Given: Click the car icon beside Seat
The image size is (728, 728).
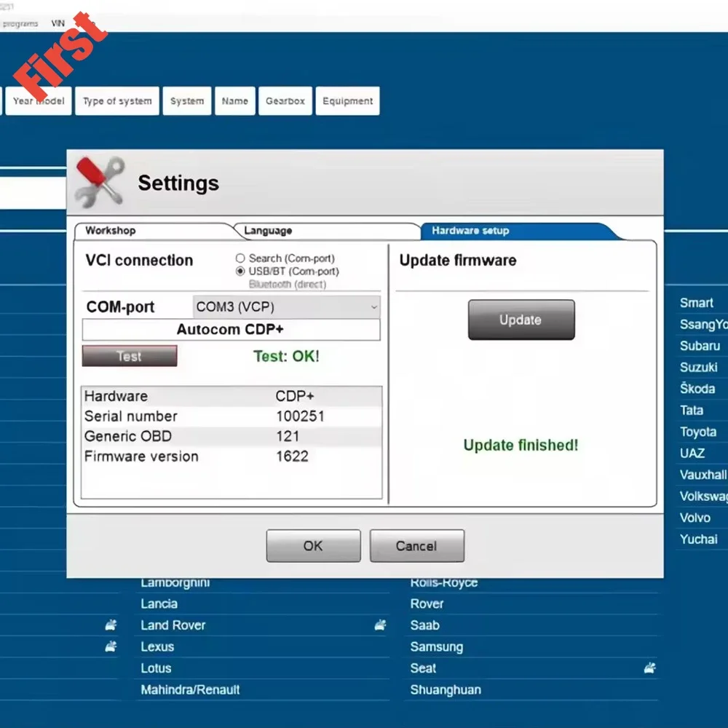Looking at the screenshot, I should point(649,668).
